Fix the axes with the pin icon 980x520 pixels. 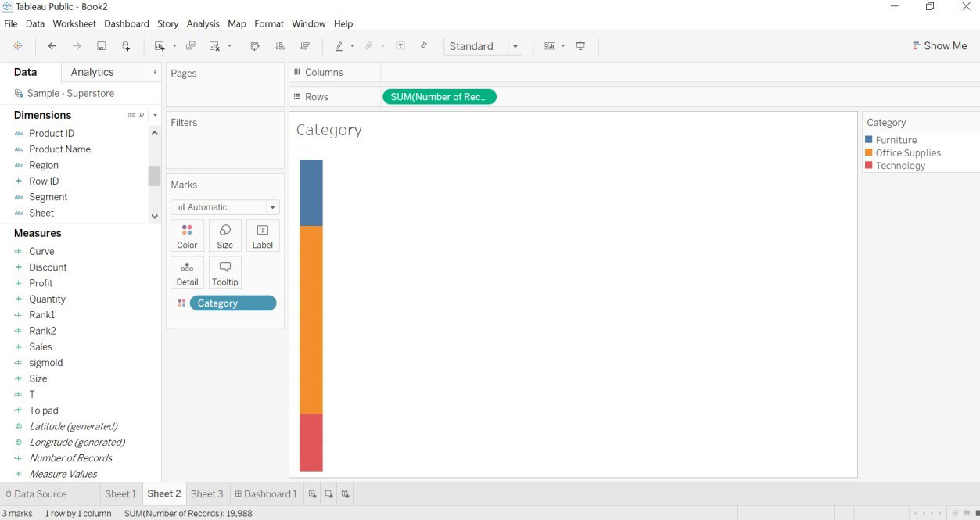click(424, 46)
